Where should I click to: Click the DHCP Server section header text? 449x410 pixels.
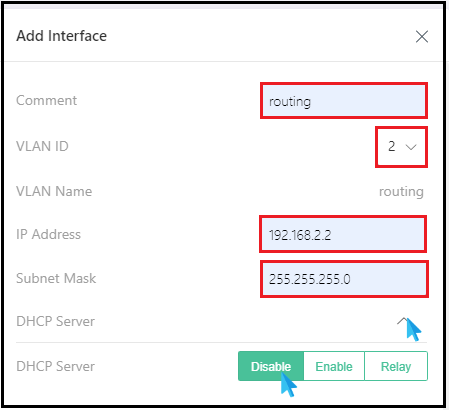point(55,321)
